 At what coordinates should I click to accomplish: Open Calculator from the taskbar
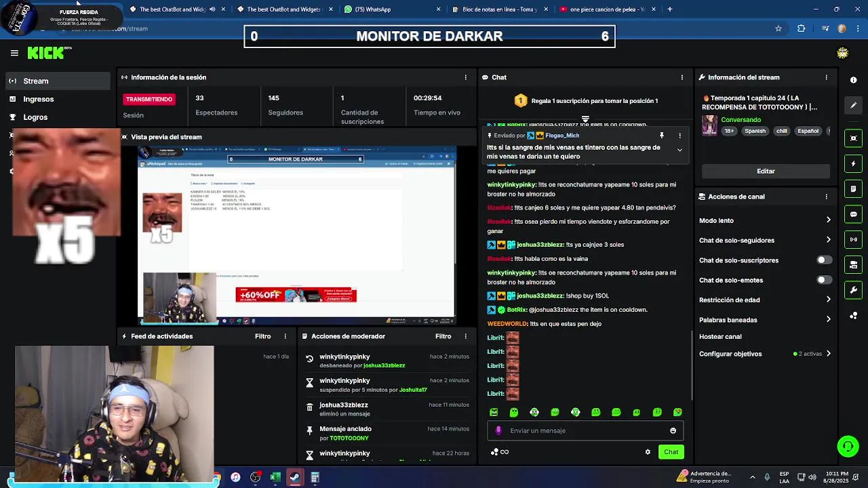click(x=315, y=477)
